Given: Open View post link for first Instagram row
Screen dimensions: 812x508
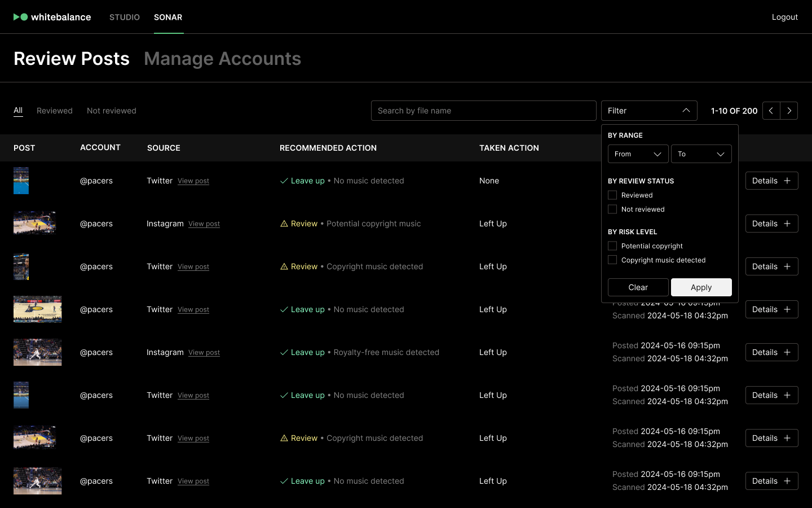Looking at the screenshot, I should (204, 224).
